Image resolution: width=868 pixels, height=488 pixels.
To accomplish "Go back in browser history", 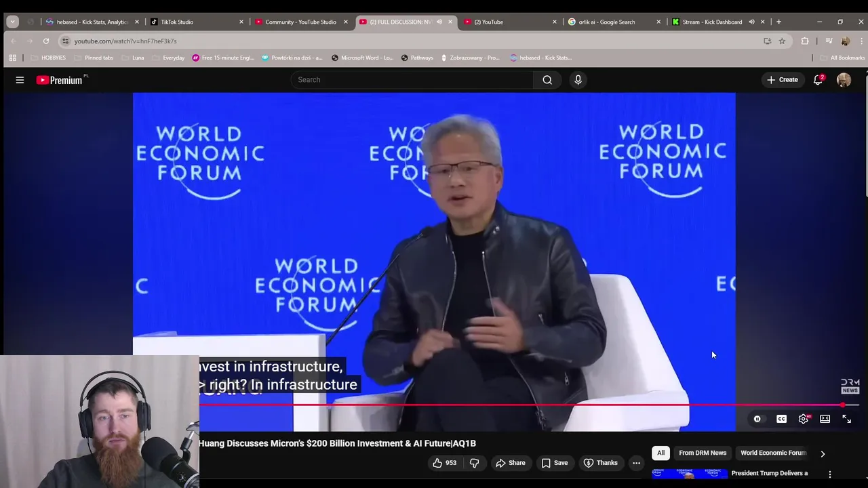I will tap(14, 41).
